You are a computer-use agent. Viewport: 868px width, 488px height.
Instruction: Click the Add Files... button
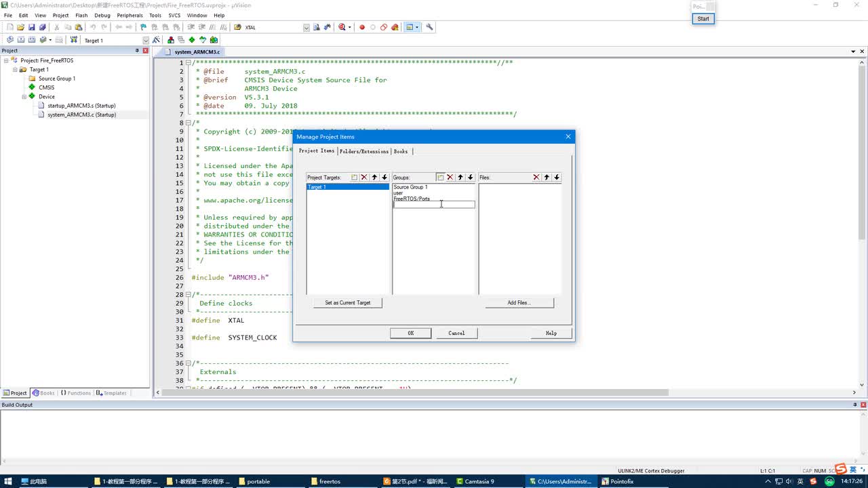[519, 303]
